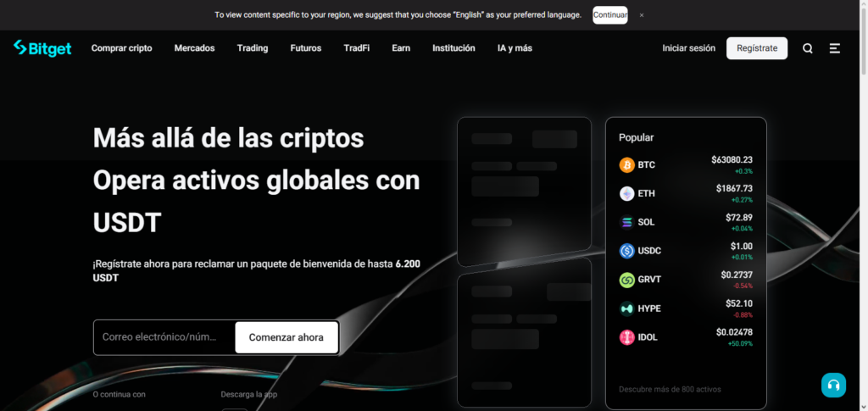Click the USDC coin icon
868x411 pixels.
click(626, 251)
